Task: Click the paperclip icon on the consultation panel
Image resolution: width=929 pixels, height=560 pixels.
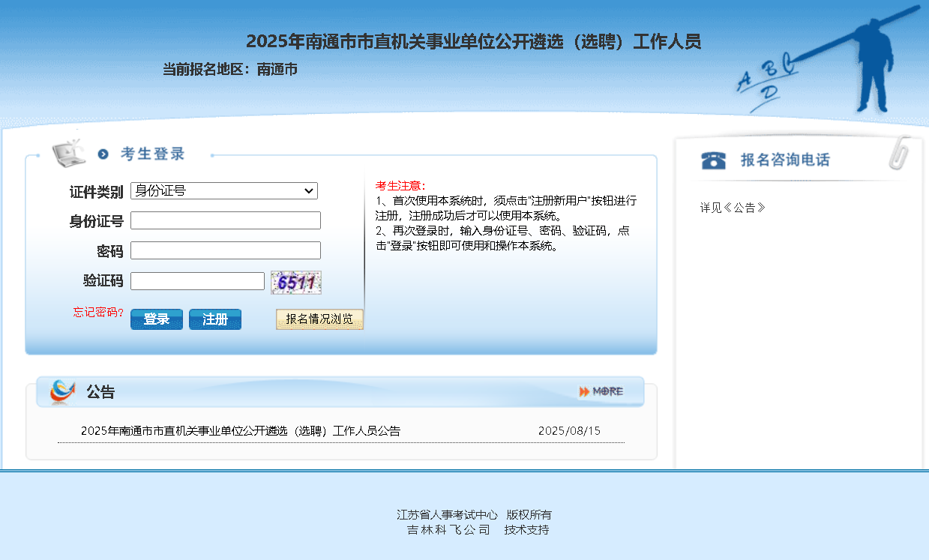Action: point(899,154)
